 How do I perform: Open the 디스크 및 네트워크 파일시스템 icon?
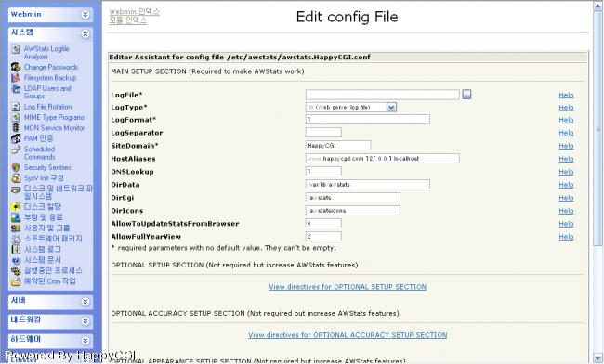[x=16, y=189]
